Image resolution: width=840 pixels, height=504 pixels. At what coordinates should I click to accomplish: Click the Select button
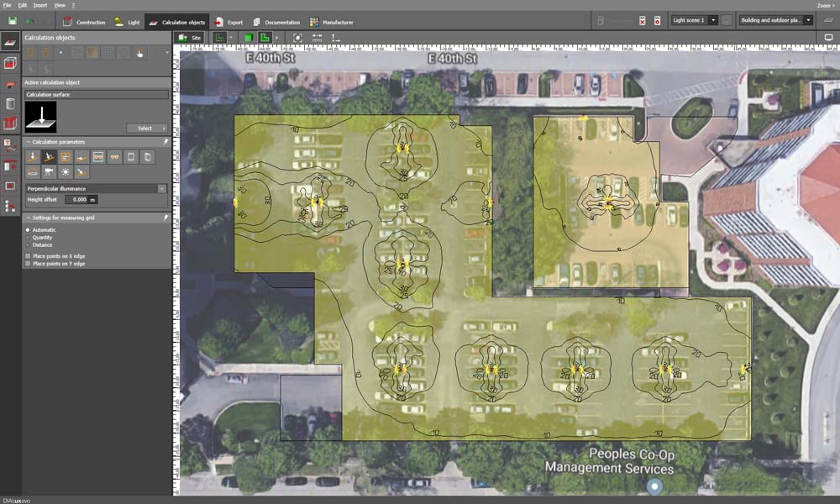pyautogui.click(x=147, y=129)
